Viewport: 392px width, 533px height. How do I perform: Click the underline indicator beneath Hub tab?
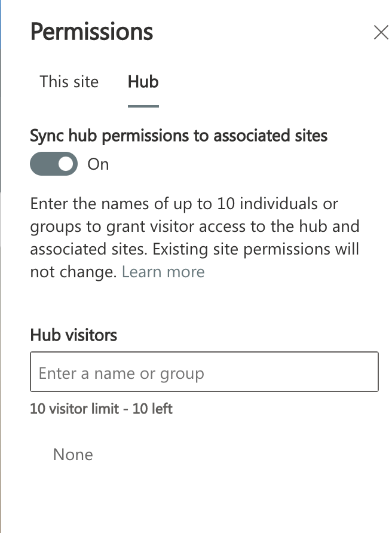click(143, 106)
